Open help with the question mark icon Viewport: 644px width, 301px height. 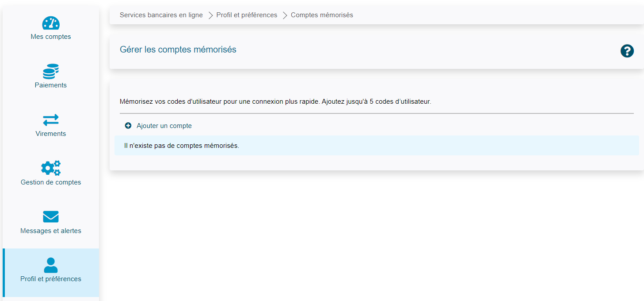pos(627,51)
